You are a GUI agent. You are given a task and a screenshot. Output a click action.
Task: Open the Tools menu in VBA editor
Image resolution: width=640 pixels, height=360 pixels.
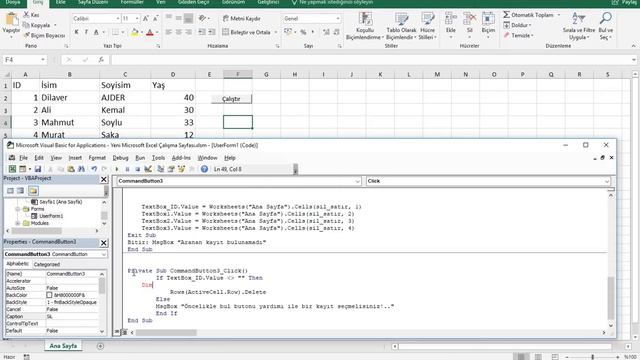(158, 158)
